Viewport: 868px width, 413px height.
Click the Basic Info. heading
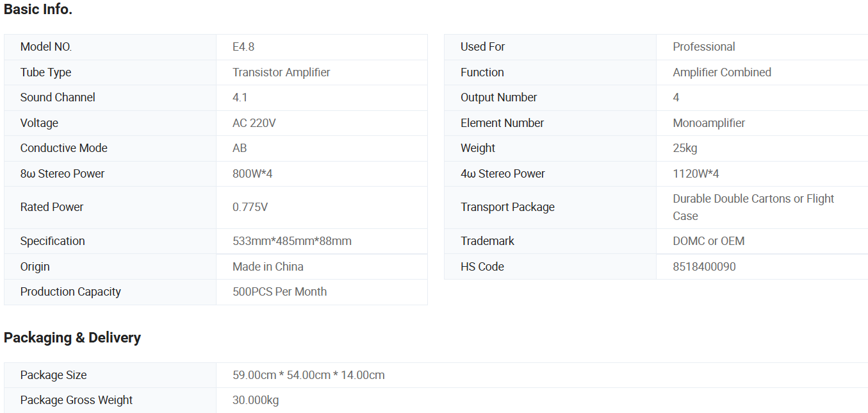38,10
